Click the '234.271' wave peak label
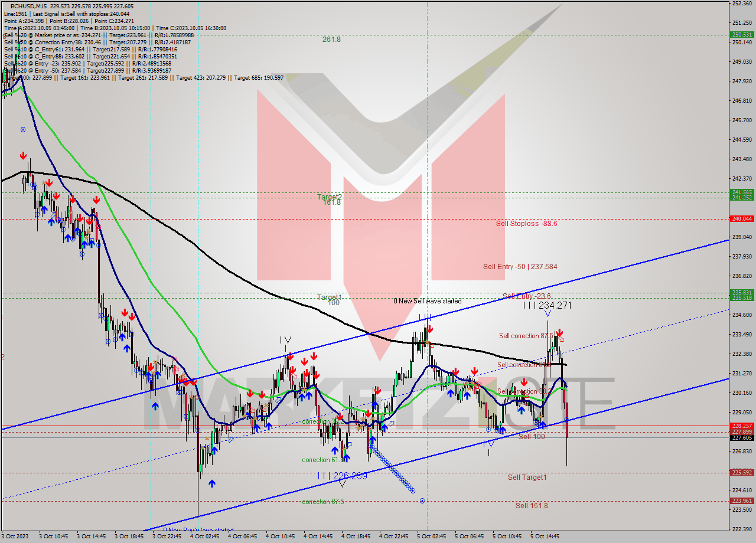 pos(555,305)
